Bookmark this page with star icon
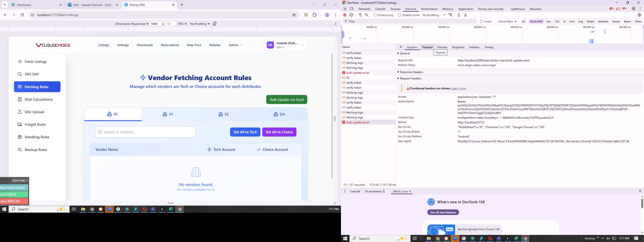The height and width of the screenshot is (242, 644). (x=294, y=15)
